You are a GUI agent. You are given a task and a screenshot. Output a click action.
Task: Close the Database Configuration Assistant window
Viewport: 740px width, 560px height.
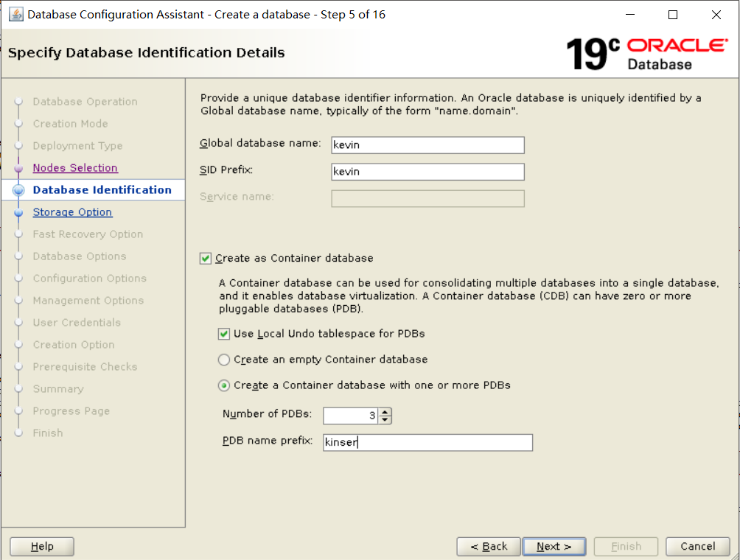[x=716, y=15]
